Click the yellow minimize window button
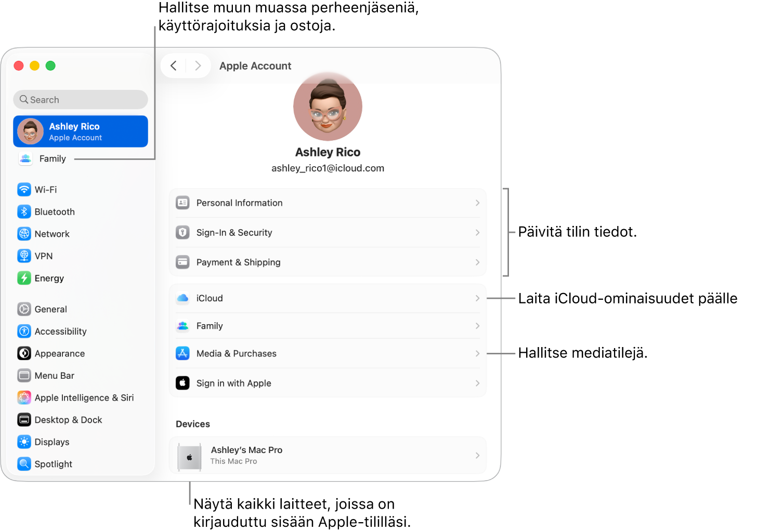 [x=34, y=65]
